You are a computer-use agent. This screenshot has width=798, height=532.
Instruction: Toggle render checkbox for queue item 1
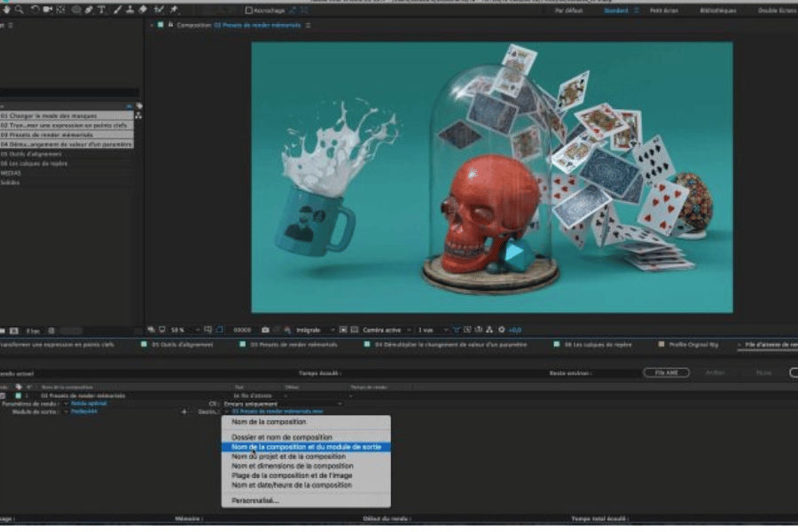point(4,395)
